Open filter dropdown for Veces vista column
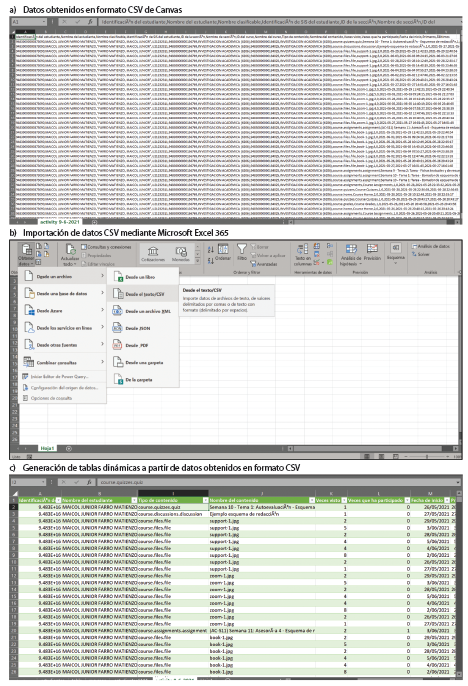The height and width of the screenshot is (686, 468). click(x=344, y=500)
